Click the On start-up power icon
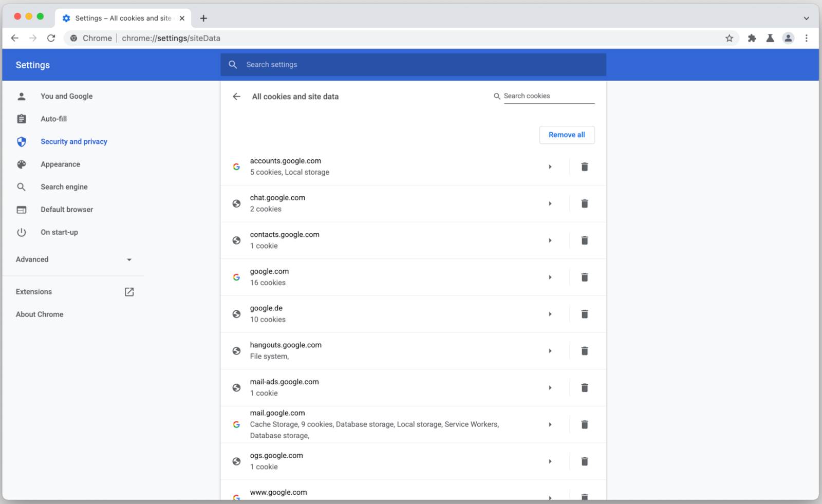Viewport: 822px width, 504px height. [21, 232]
